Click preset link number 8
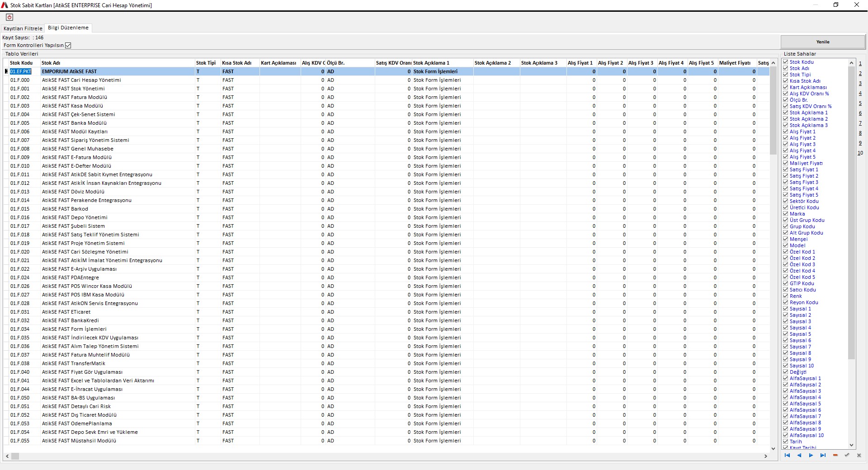The width and height of the screenshot is (868, 470). click(860, 133)
